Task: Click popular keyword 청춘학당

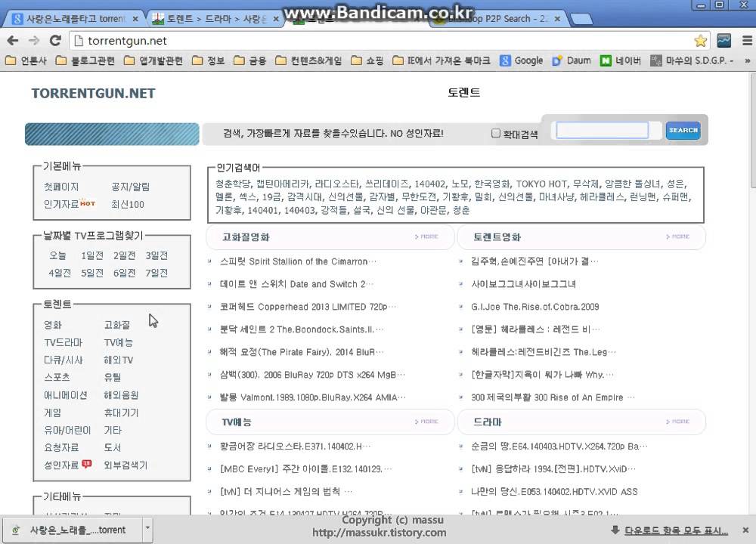Action: 233,184
